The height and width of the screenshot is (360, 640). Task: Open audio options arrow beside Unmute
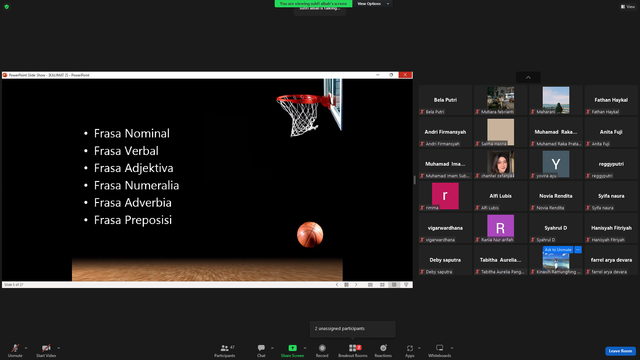point(26,348)
